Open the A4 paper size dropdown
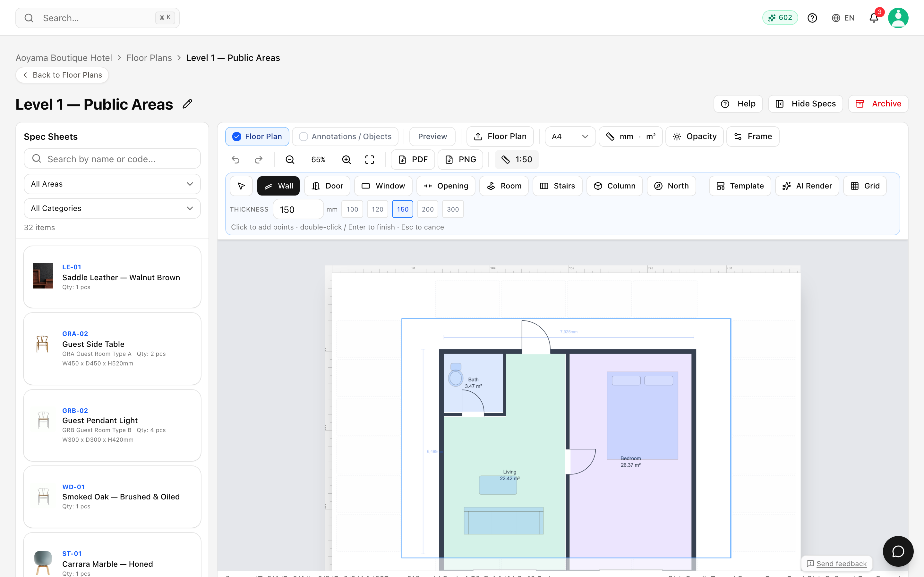This screenshot has height=577, width=924. [x=570, y=137]
